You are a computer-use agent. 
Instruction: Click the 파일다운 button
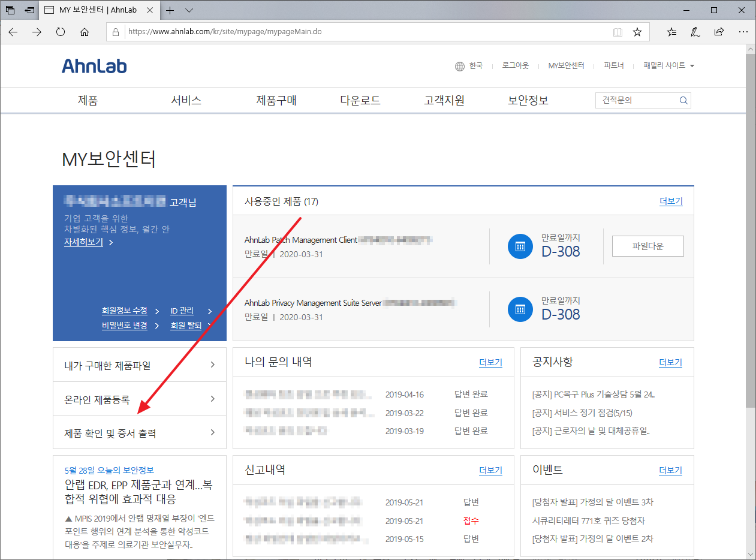click(648, 246)
